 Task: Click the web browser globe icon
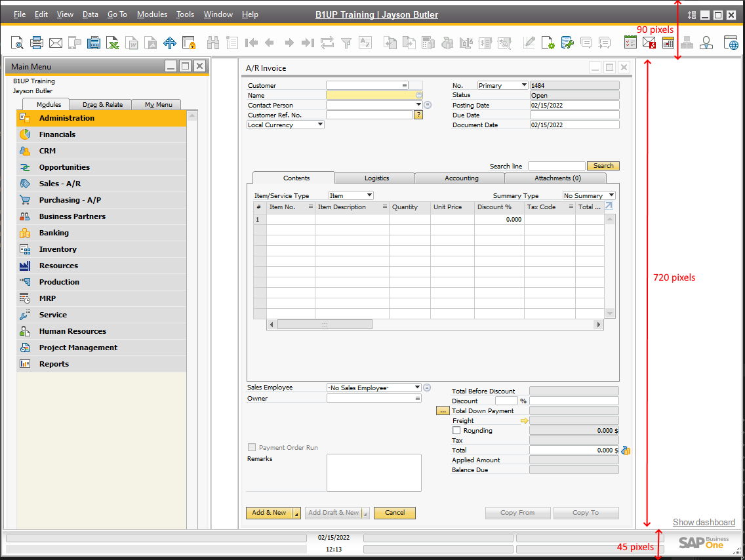pos(731,43)
